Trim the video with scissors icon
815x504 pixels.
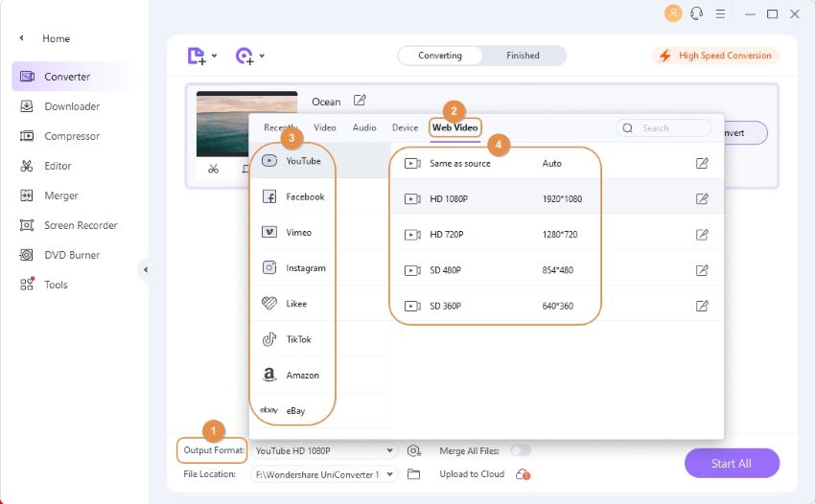pos(213,169)
